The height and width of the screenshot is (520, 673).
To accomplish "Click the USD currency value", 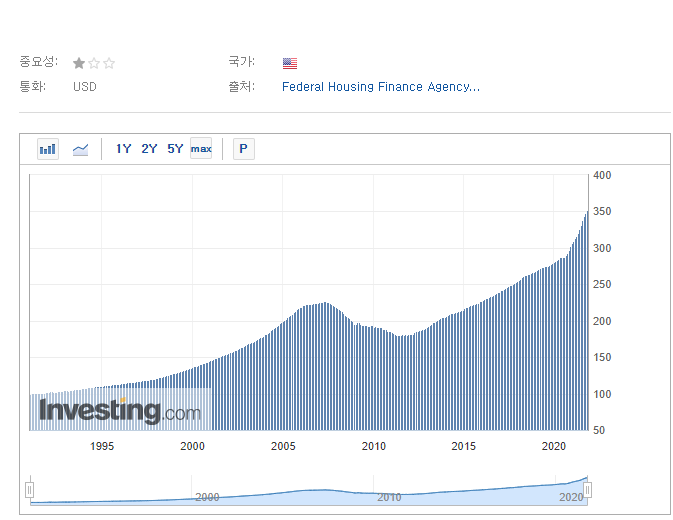I will (x=85, y=87).
